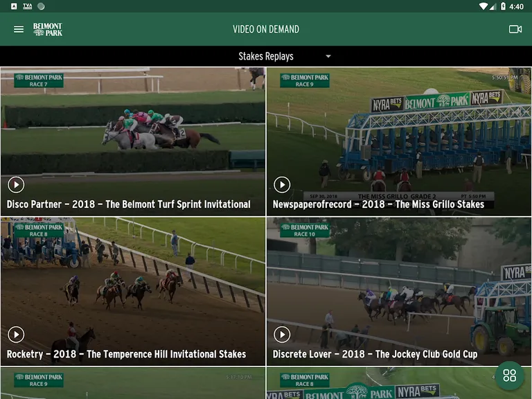Open the 'A' notification icon in status bar
The height and width of the screenshot is (399, 532).
click(14, 6)
